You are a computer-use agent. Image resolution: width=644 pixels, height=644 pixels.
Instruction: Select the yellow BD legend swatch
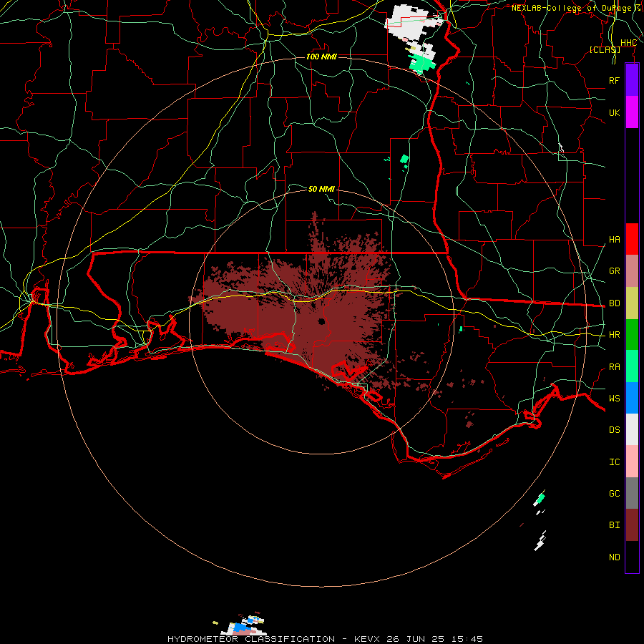tap(632, 303)
